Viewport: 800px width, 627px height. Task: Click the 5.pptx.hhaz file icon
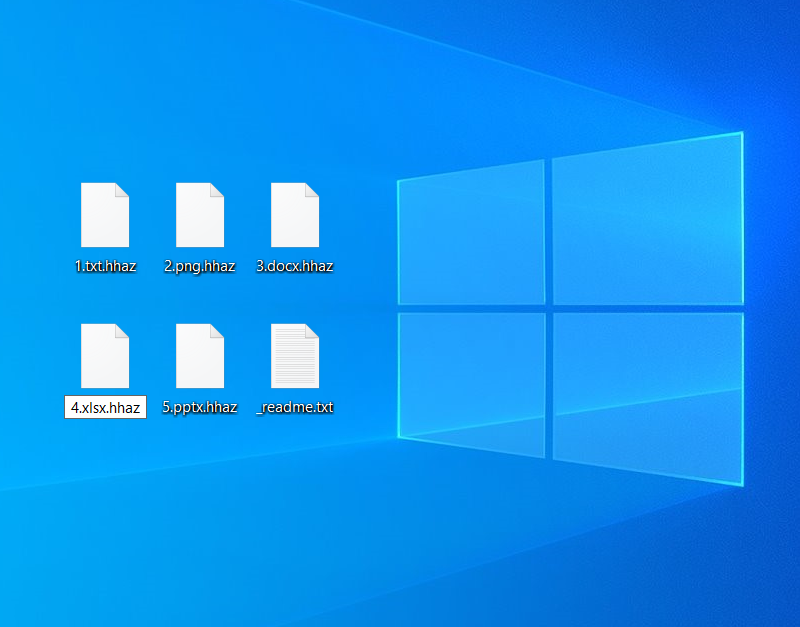[x=200, y=356]
